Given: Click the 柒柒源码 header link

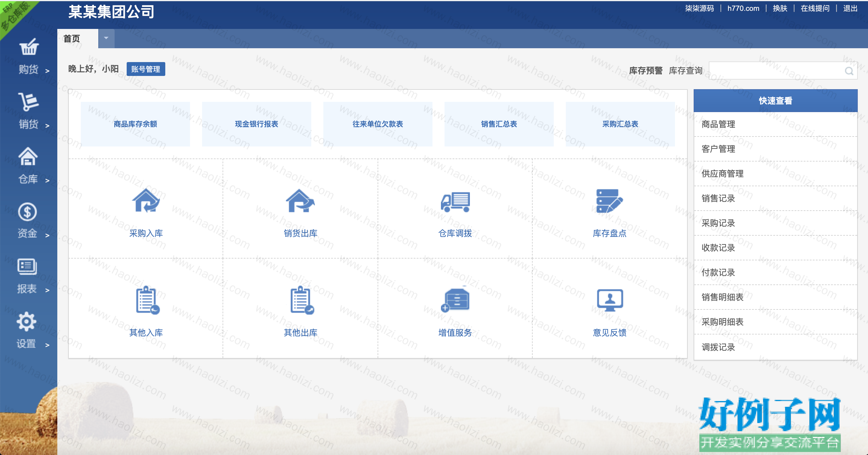Looking at the screenshot, I should (x=699, y=8).
